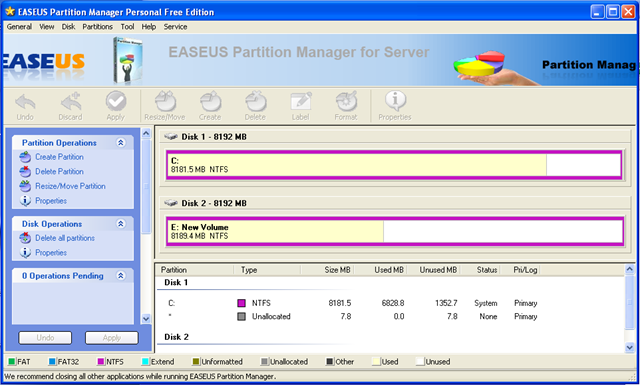Click the Label toolbar icon
This screenshot has width=640, height=385.
[x=301, y=102]
